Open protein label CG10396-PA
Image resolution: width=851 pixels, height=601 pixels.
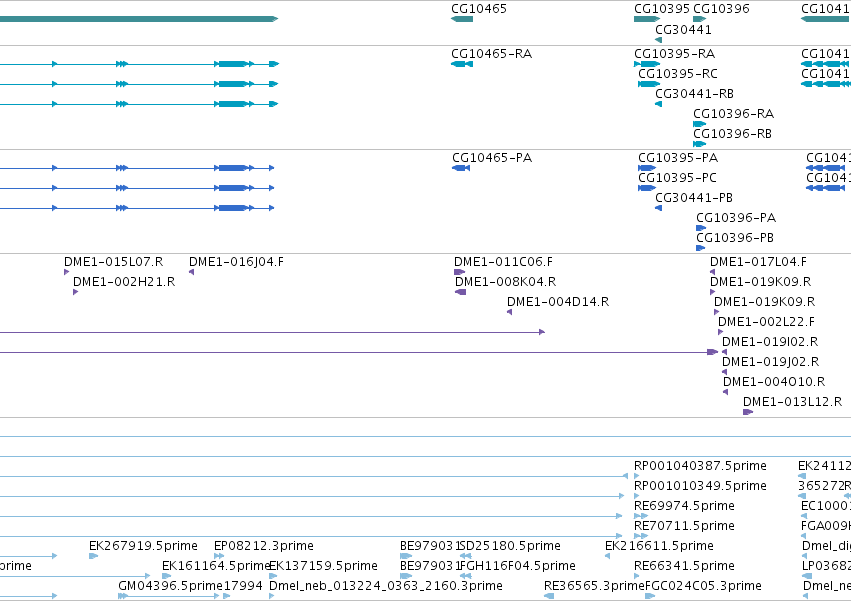736,218
